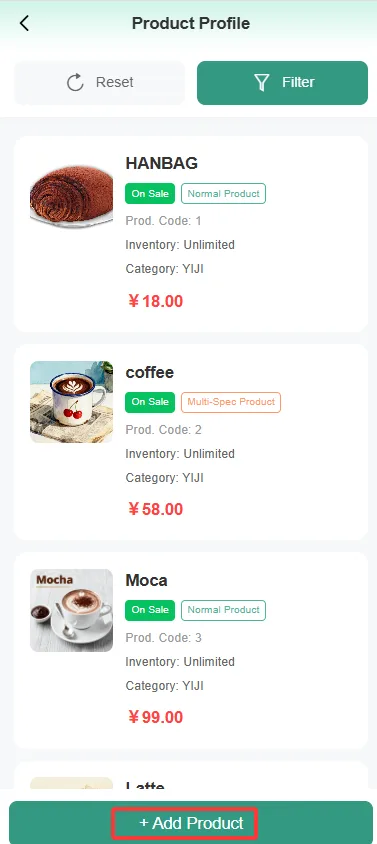Open the HANBAG chocolate bread thumbnail
The image size is (377, 844).
point(72,194)
